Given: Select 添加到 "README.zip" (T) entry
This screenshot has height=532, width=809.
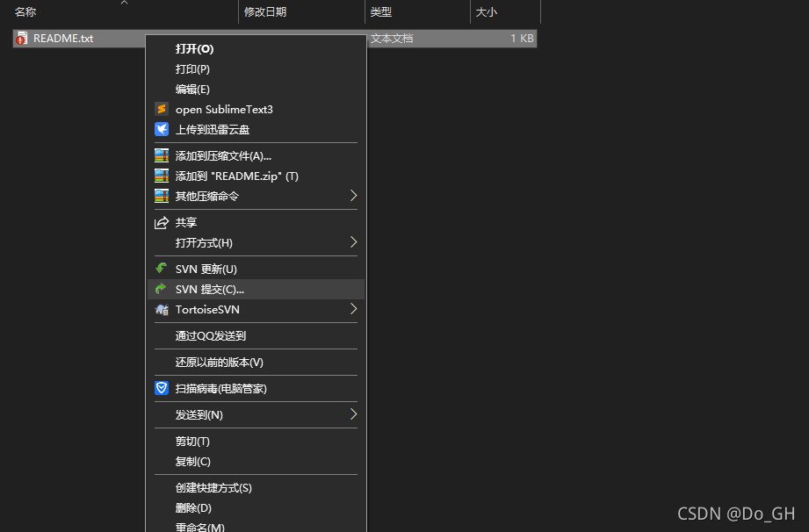Looking at the screenshot, I should tap(256, 176).
